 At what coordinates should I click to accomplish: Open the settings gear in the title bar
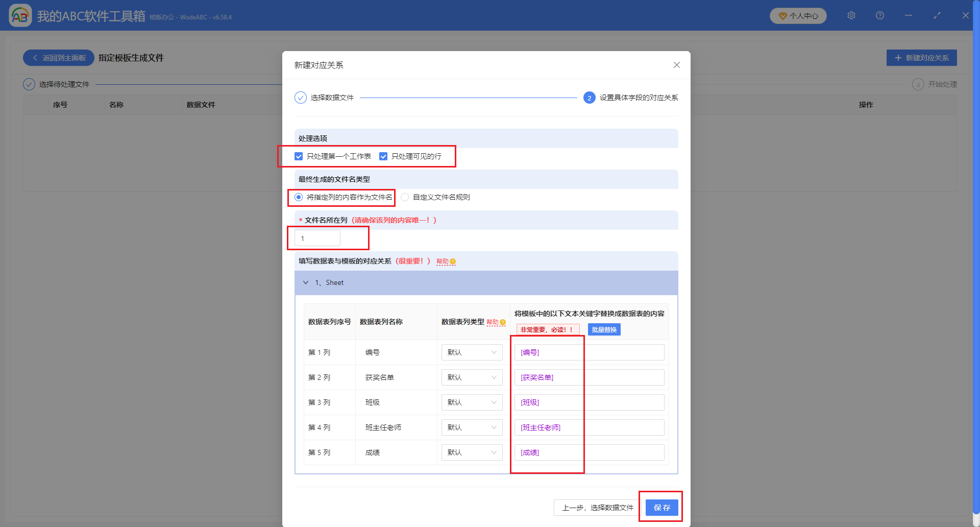click(851, 15)
